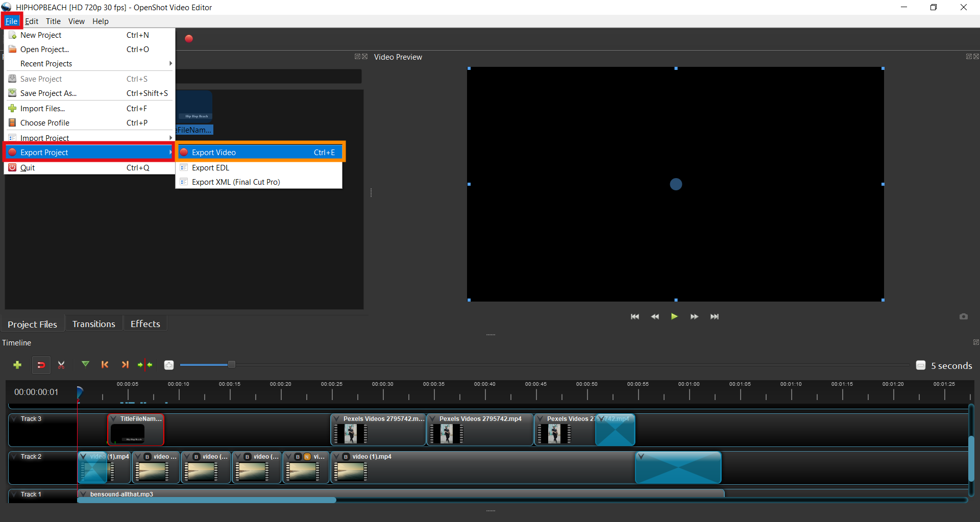Expand the Recent Projects submenu
This screenshot has width=980, height=522.
[89, 64]
